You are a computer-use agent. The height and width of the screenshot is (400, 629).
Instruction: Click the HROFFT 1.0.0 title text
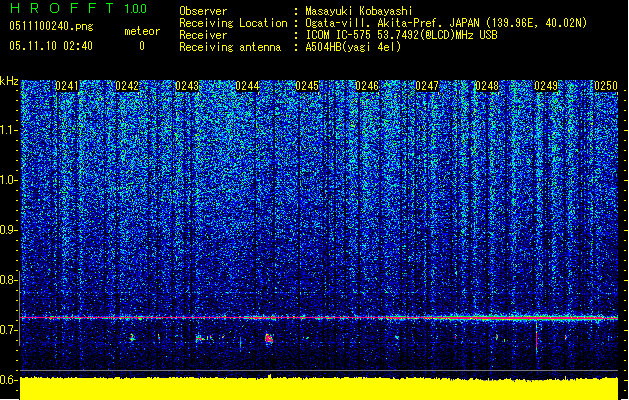(x=79, y=8)
